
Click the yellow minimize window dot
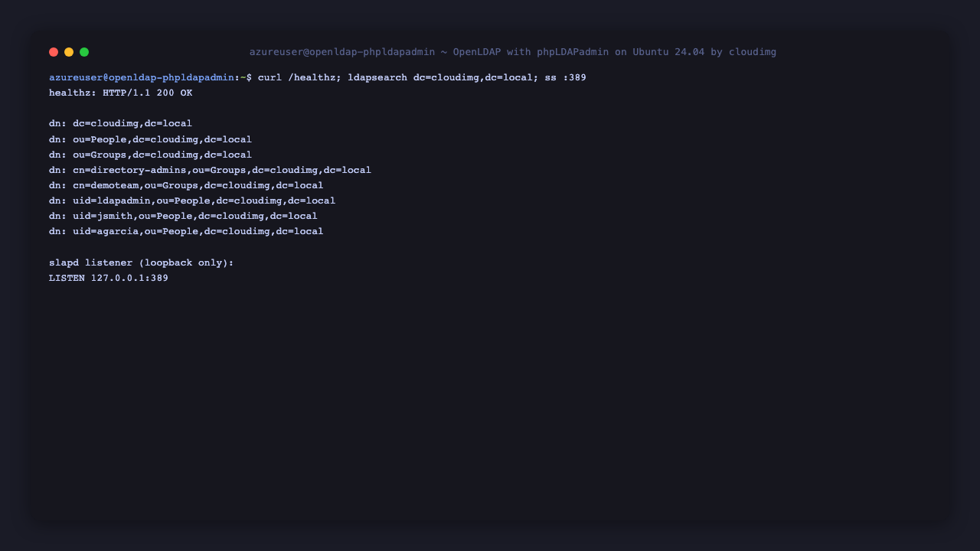pyautogui.click(x=69, y=52)
